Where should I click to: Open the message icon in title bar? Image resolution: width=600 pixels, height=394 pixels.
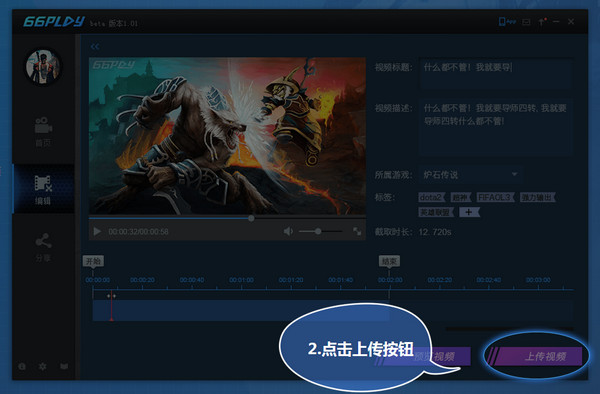point(527,22)
